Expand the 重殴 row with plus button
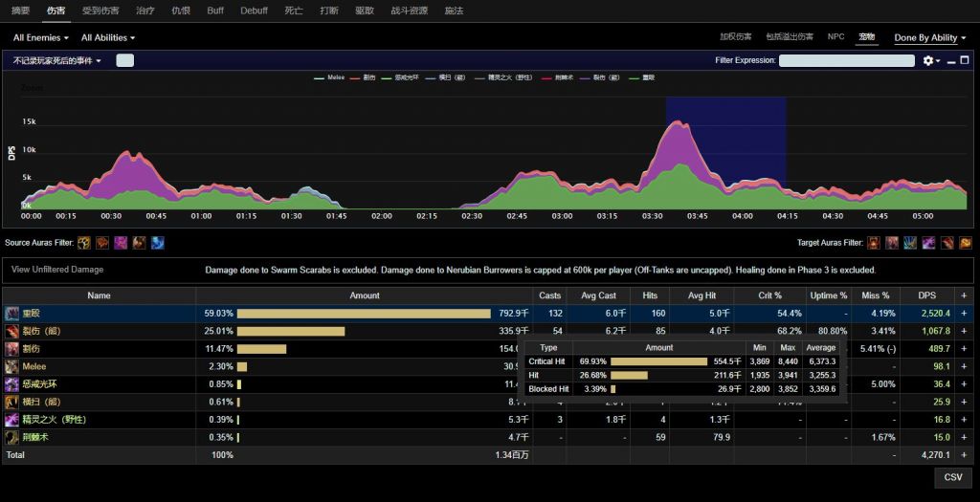980x502 pixels. pyautogui.click(x=964, y=314)
